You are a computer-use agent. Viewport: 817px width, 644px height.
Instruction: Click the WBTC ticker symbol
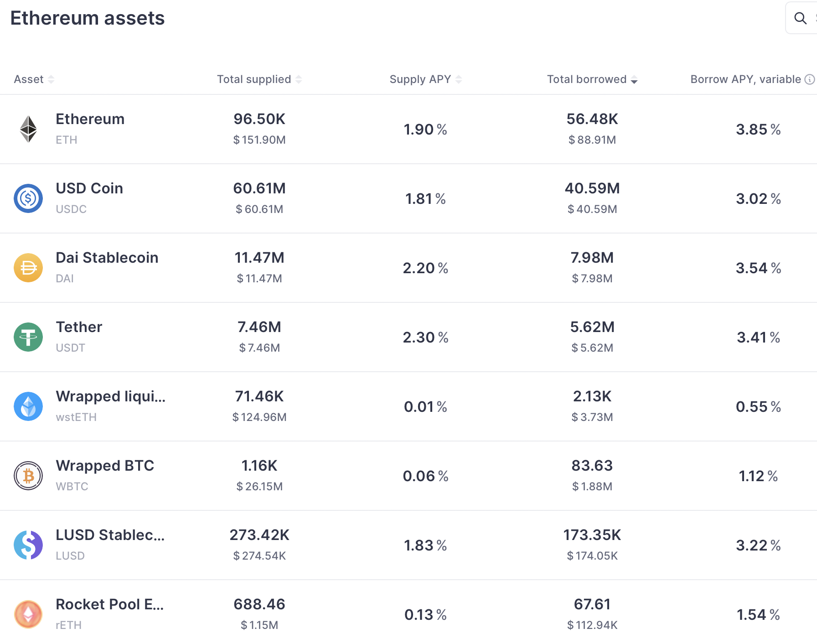72,487
